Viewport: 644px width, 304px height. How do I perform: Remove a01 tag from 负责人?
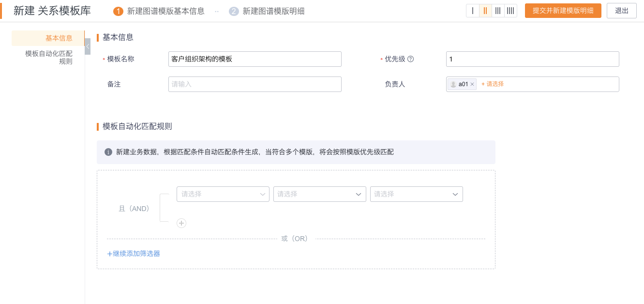pos(472,84)
